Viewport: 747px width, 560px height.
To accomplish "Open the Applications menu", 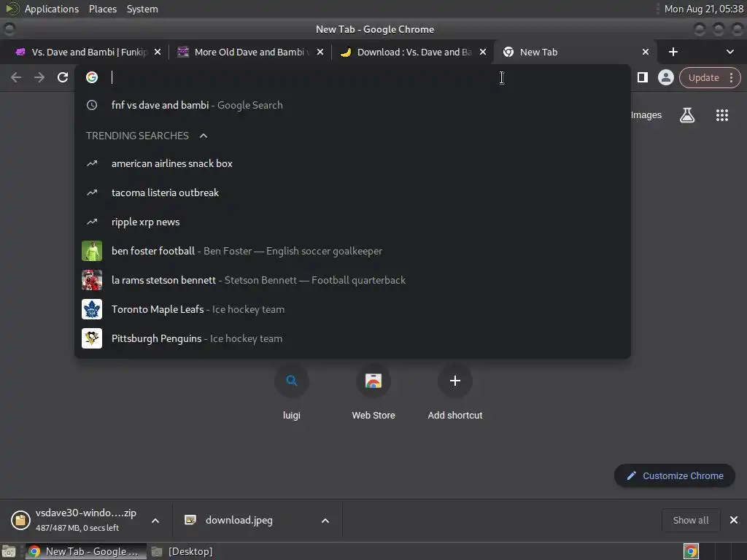I will (x=52, y=9).
